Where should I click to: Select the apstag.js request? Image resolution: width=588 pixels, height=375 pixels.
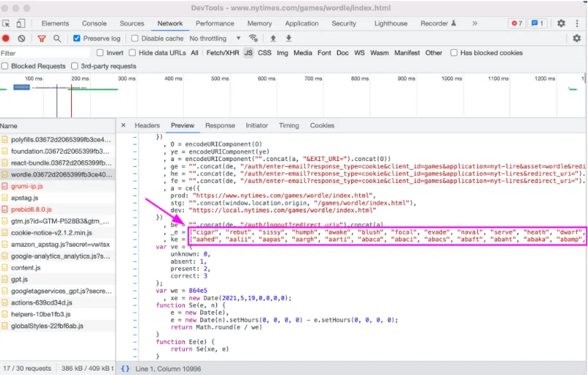click(x=57, y=198)
